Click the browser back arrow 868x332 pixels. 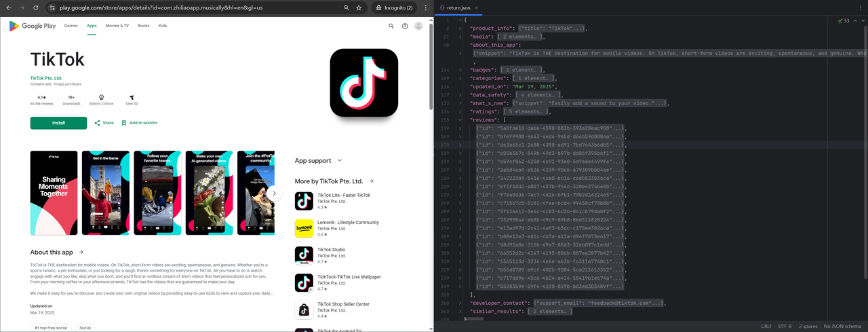pos(7,7)
